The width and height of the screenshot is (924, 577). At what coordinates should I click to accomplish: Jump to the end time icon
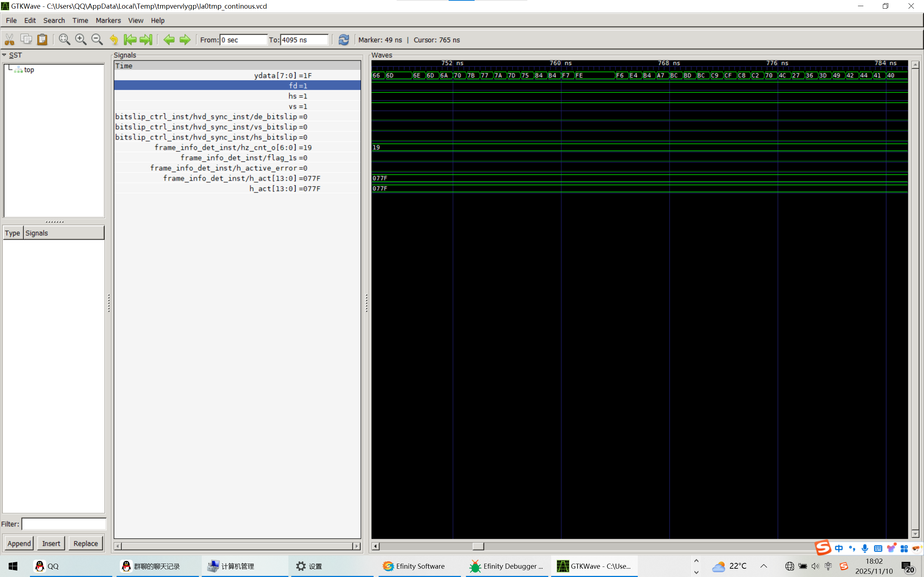pyautogui.click(x=146, y=40)
